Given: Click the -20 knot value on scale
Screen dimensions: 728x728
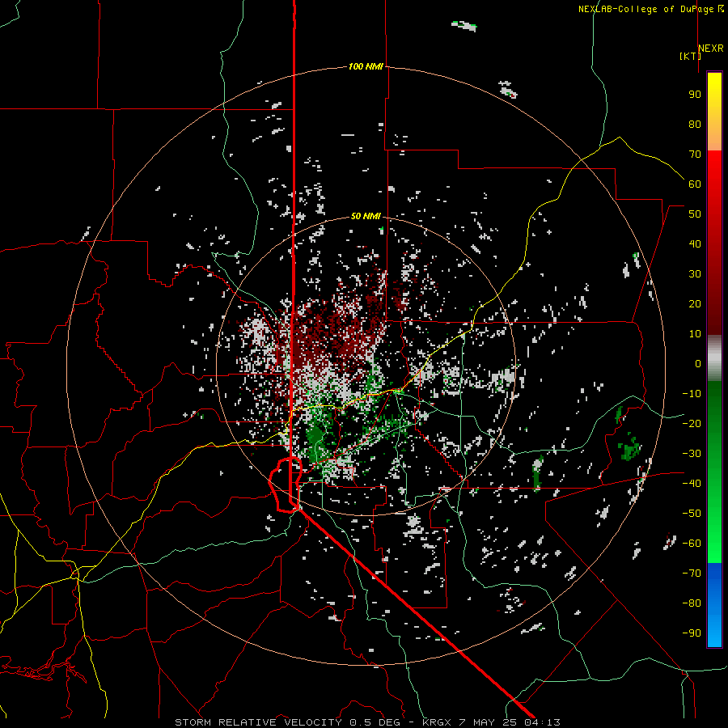Looking at the screenshot, I should click(692, 424).
